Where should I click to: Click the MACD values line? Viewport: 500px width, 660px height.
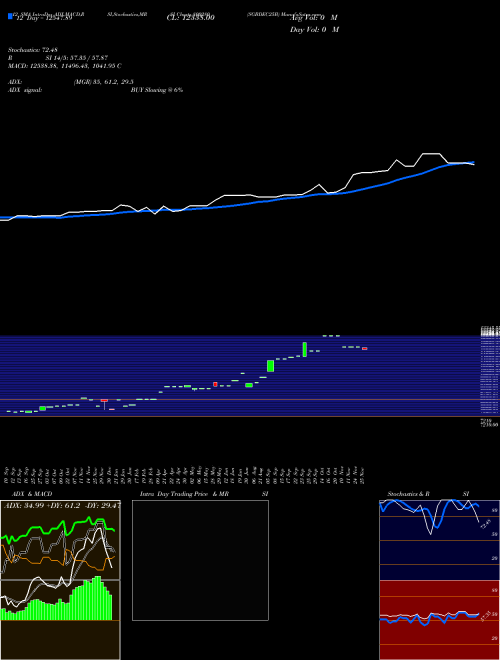point(65,66)
